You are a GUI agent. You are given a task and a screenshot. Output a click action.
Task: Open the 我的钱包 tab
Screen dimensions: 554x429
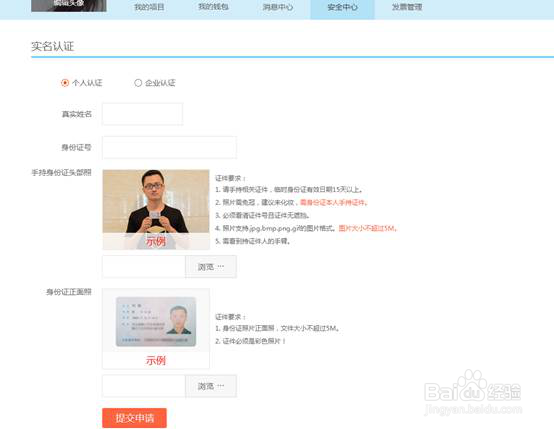(x=213, y=7)
